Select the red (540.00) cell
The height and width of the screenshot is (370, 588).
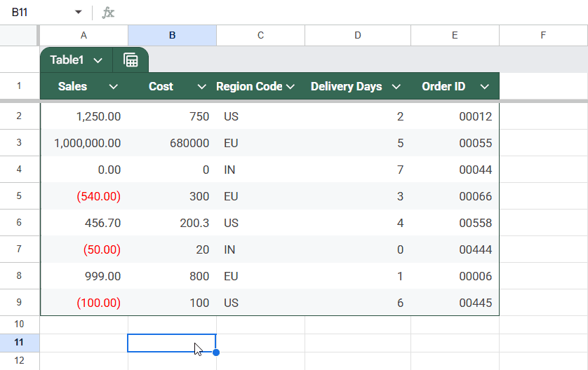[x=84, y=196]
